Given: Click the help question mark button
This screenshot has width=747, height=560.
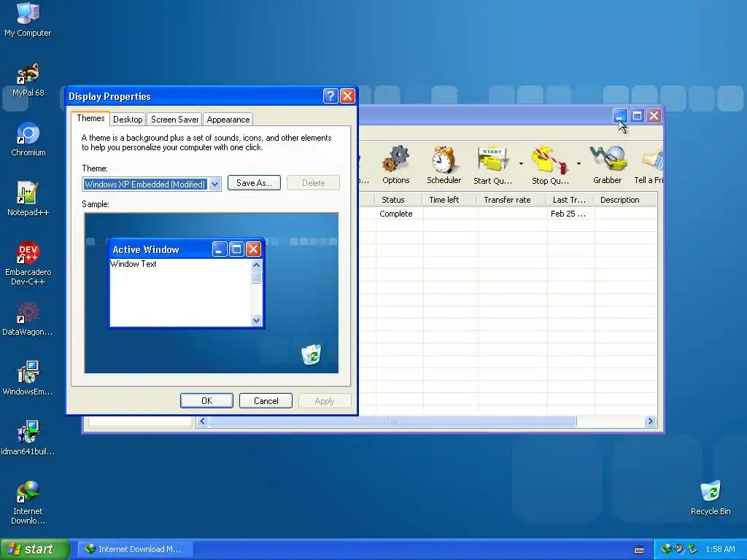Looking at the screenshot, I should point(330,96).
